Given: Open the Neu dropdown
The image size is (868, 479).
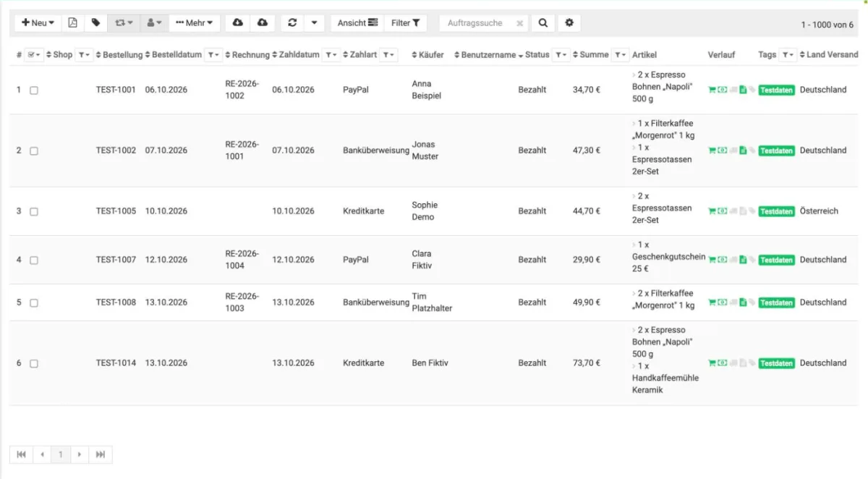Looking at the screenshot, I should pyautogui.click(x=38, y=23).
